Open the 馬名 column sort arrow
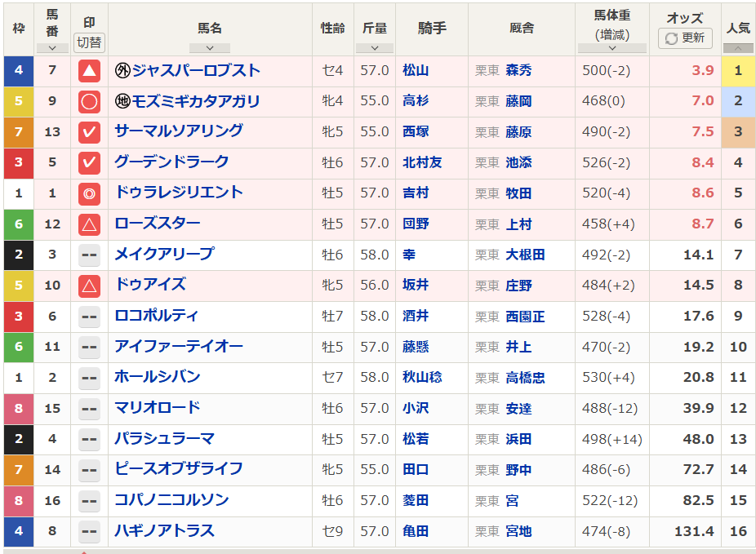The width and height of the screenshot is (756, 554). [210, 48]
